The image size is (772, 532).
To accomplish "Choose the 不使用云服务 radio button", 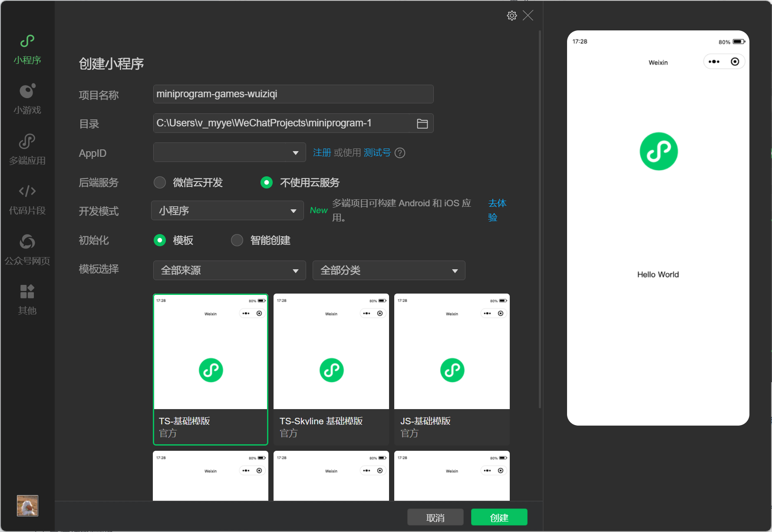I will 267,182.
